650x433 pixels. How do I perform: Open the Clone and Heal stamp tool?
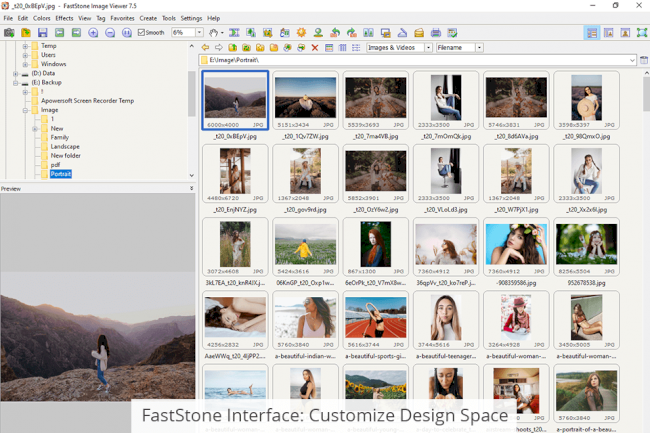(x=318, y=32)
